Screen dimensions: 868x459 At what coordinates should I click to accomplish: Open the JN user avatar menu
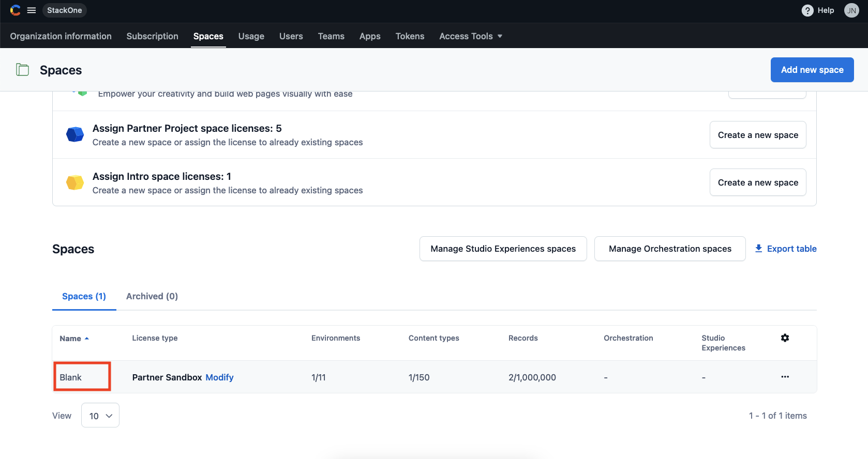(x=851, y=10)
